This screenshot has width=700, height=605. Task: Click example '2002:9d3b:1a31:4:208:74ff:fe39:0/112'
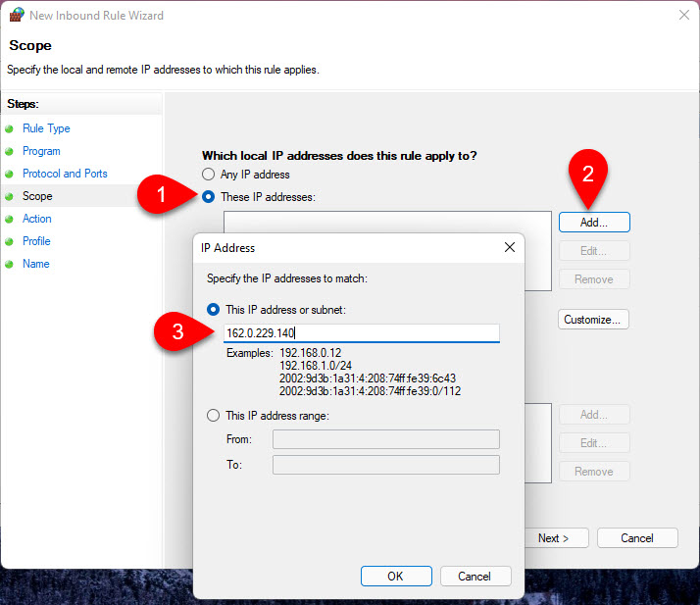coord(370,391)
